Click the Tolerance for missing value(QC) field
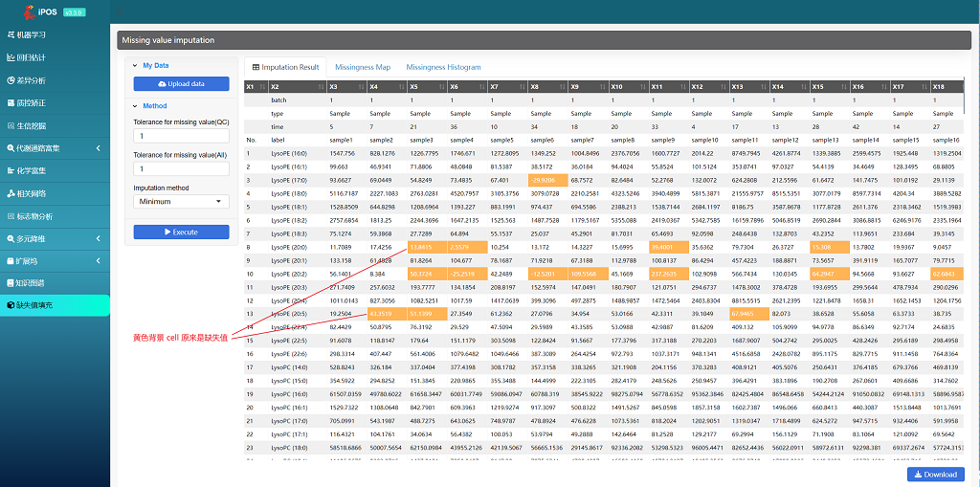The width and height of the screenshot is (980, 487). coord(181,136)
